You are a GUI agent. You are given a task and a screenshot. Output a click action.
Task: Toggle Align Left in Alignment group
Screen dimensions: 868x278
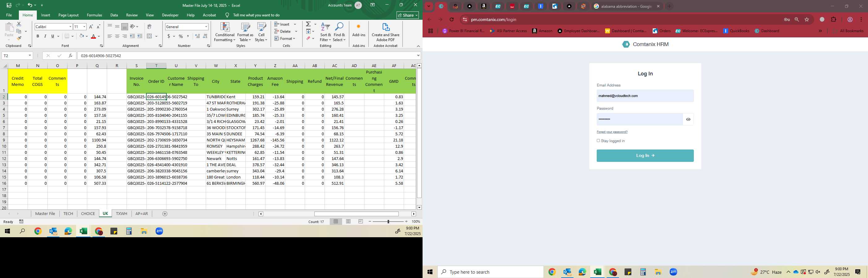click(110, 36)
